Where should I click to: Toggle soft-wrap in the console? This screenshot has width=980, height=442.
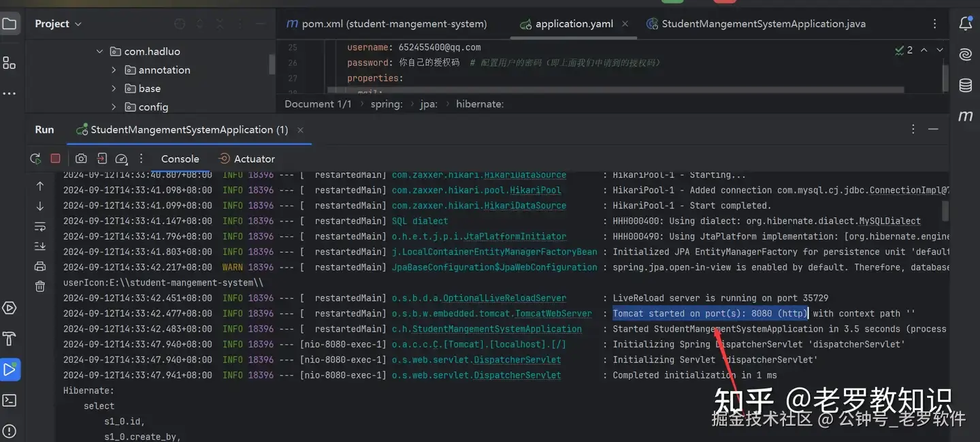40,226
